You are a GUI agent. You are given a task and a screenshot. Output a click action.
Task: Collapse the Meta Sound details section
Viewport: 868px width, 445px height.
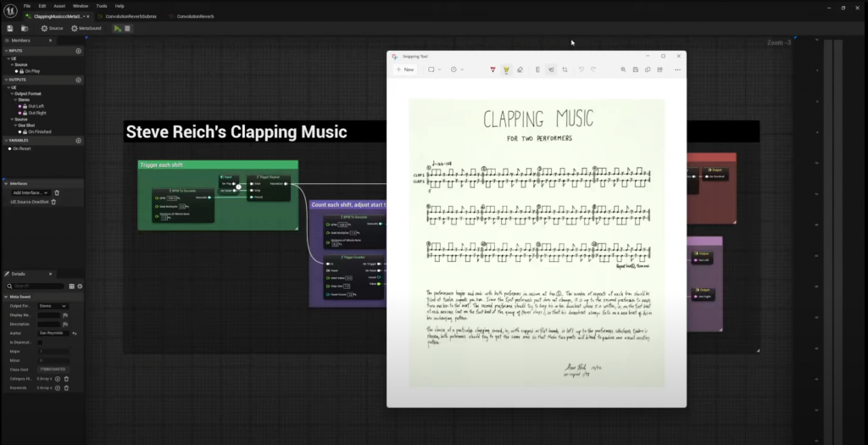[6, 297]
